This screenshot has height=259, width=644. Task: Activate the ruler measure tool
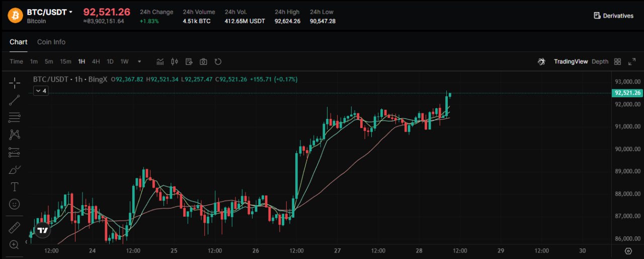click(15, 227)
